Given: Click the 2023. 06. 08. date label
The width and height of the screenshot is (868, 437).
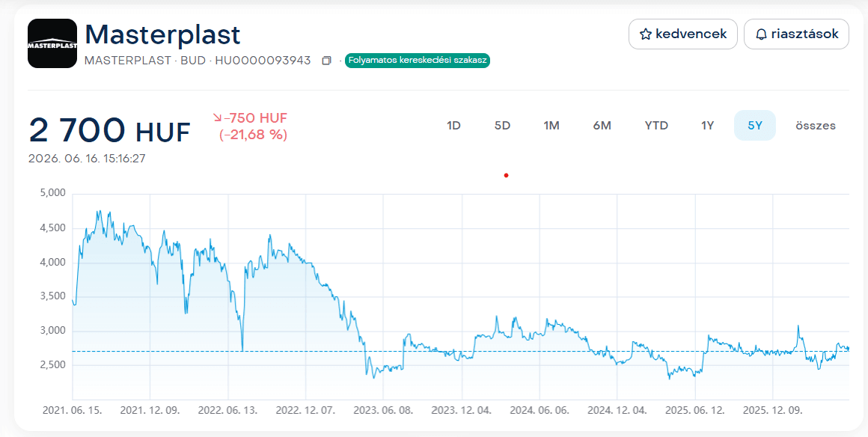Looking at the screenshot, I should click(383, 411).
